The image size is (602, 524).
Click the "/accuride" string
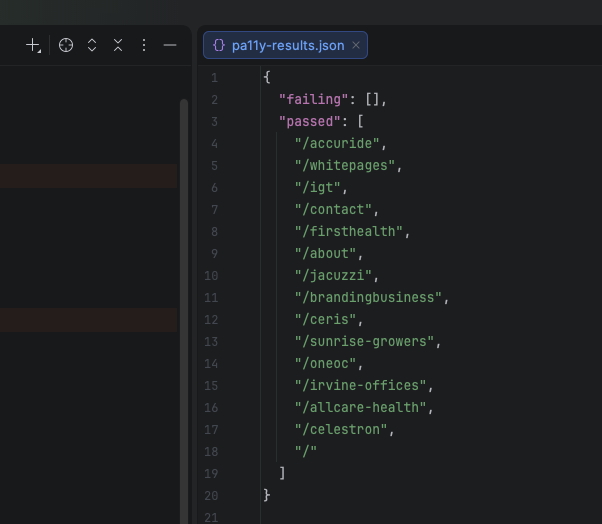337,144
